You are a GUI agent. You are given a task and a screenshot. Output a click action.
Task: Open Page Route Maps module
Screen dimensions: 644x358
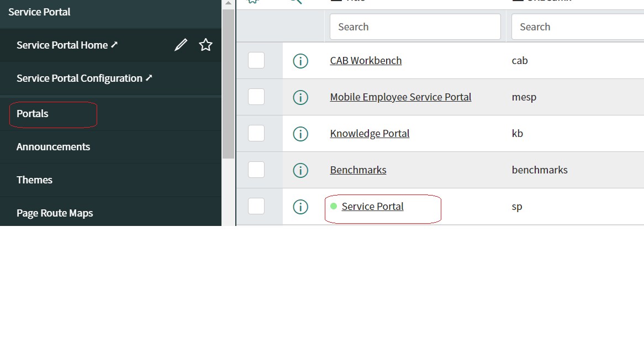tap(55, 213)
